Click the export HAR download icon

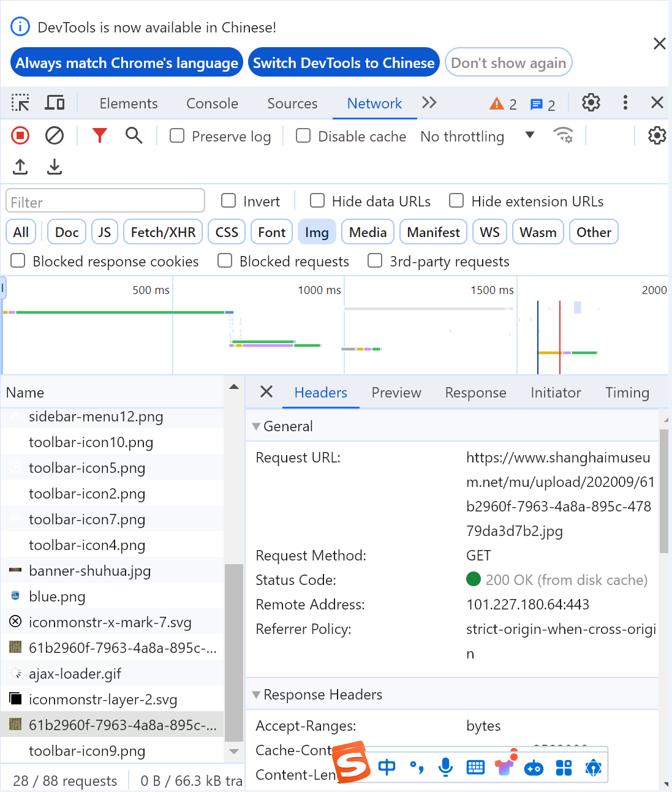coord(55,167)
